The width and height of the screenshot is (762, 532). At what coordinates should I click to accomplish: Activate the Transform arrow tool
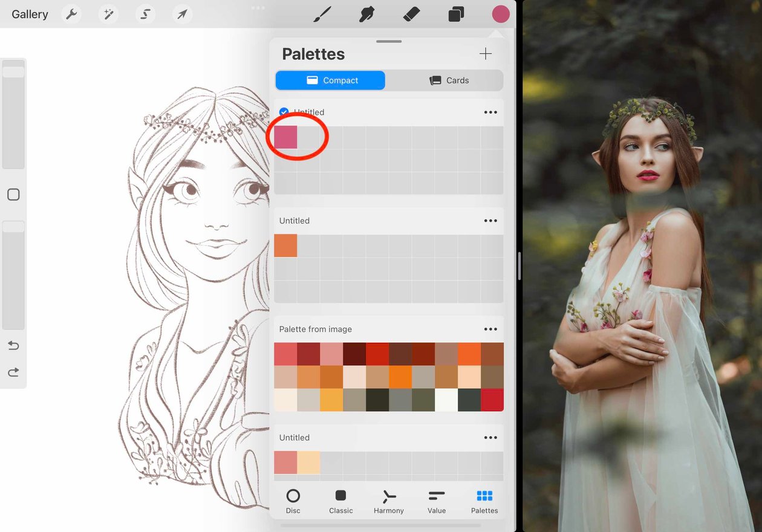point(182,14)
